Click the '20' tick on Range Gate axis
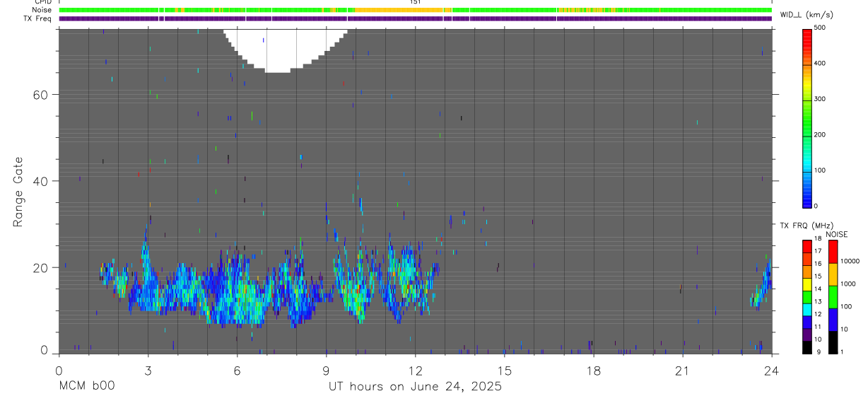 (x=40, y=268)
